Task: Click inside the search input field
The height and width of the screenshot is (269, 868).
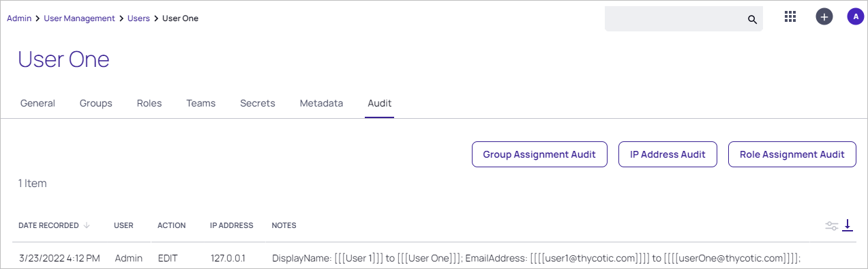Action: point(675,19)
